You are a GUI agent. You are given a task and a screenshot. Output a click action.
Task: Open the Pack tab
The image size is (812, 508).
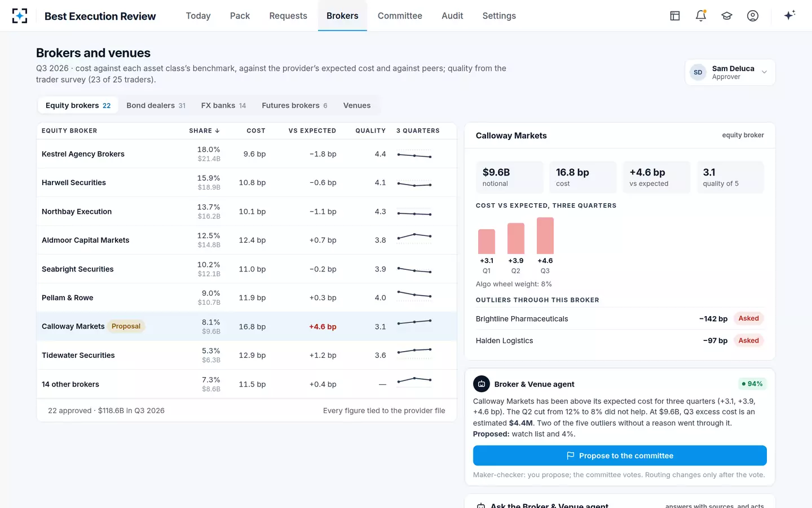[240, 16]
